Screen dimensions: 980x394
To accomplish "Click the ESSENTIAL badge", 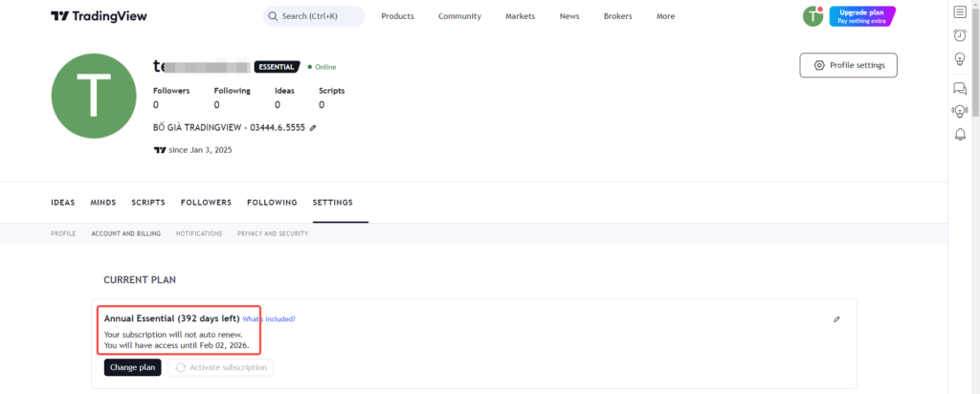I will [277, 67].
